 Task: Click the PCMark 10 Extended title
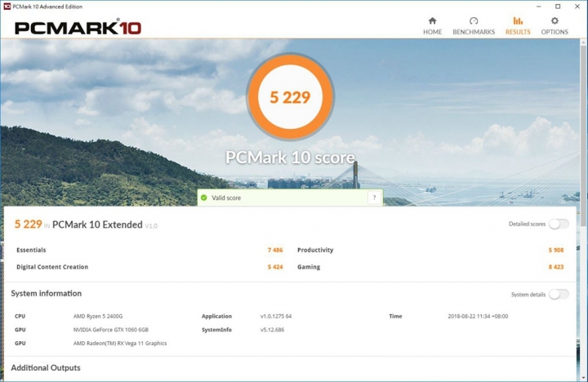(x=97, y=224)
